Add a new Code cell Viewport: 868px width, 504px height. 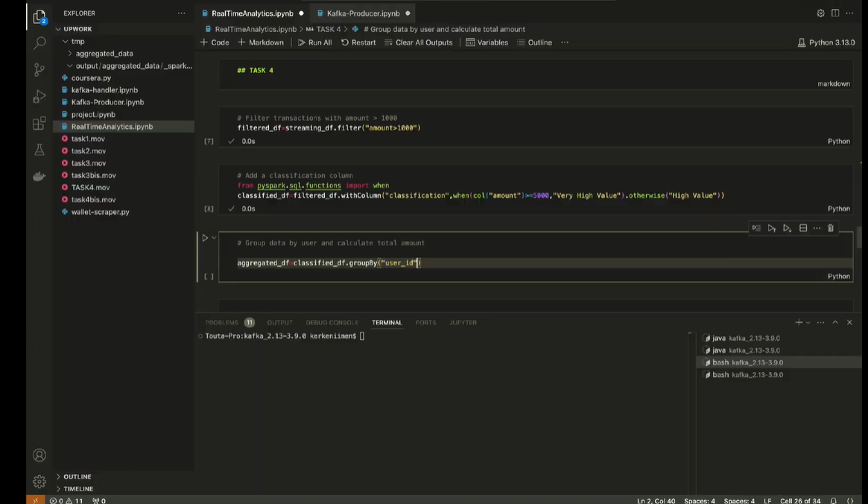(x=215, y=42)
